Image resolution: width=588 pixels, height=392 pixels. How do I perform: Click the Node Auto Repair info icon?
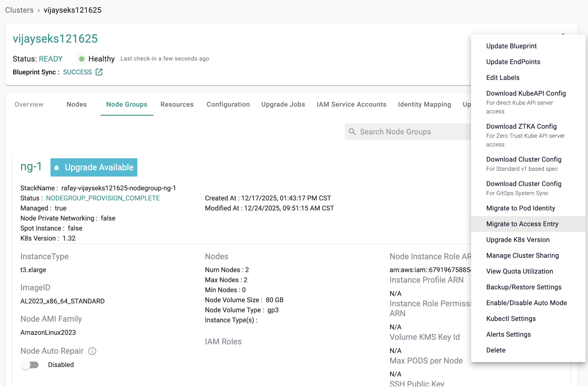click(92, 351)
